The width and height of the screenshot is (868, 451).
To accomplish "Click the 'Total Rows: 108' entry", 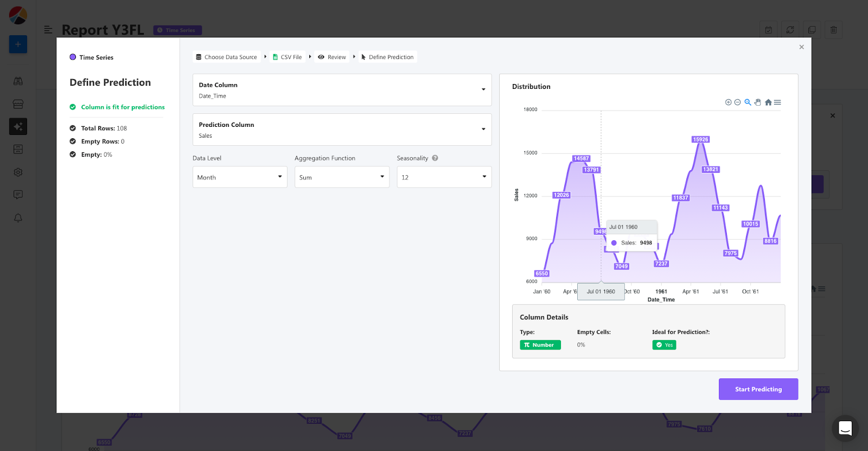I will [x=104, y=128].
